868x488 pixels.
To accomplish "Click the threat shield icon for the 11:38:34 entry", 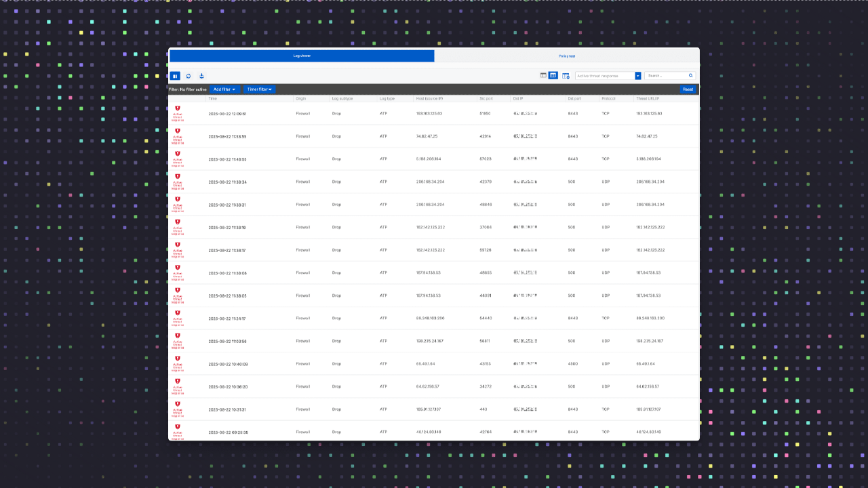I will tap(178, 176).
